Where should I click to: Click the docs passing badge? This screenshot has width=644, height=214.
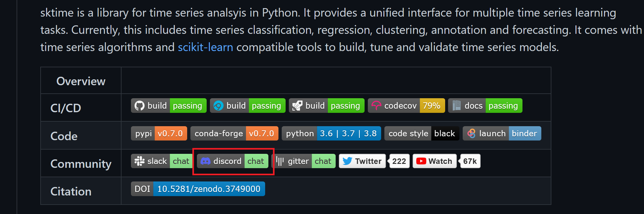coord(485,105)
